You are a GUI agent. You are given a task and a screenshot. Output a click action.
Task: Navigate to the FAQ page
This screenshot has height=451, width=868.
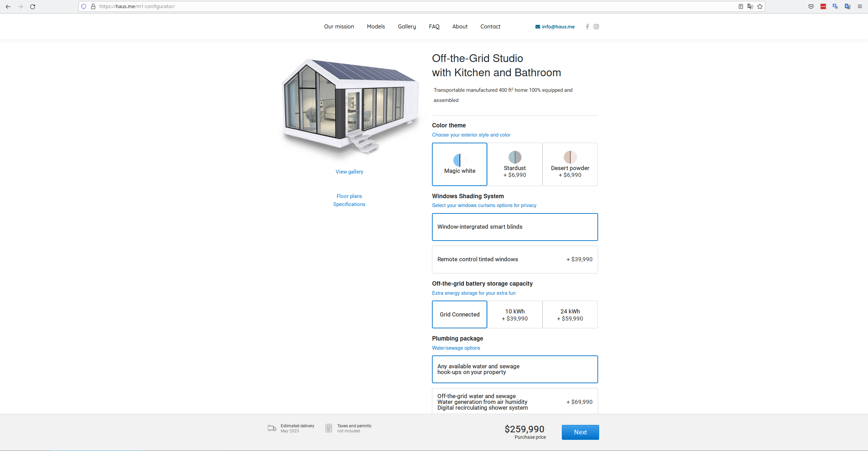(x=434, y=26)
